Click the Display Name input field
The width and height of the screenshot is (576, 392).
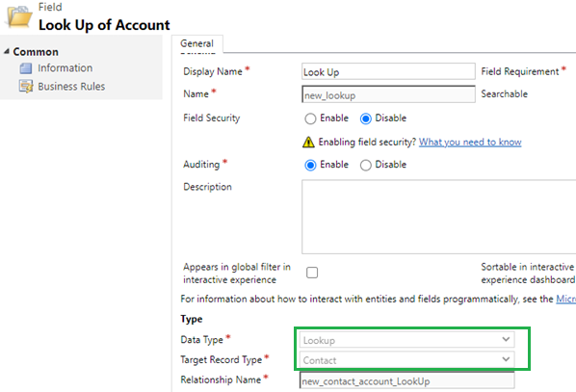coord(388,71)
